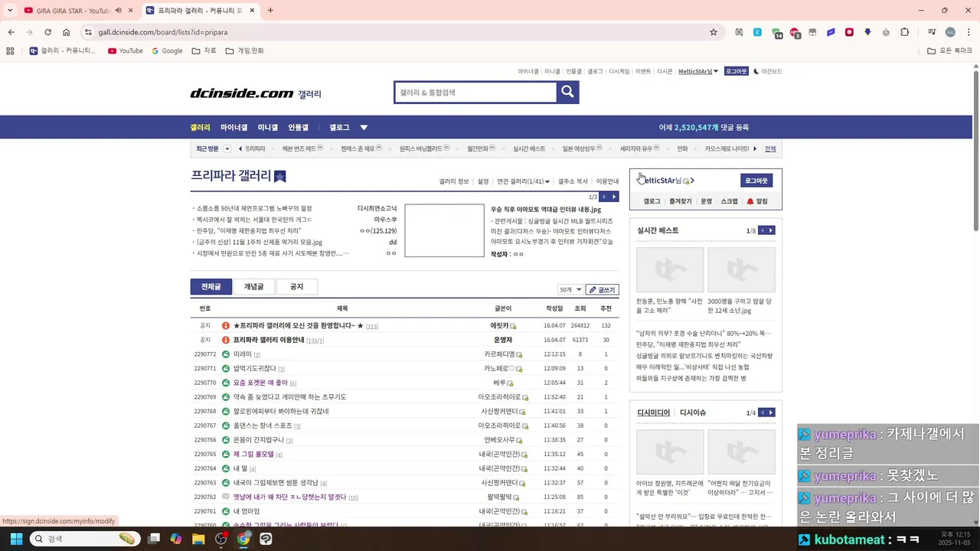Open 미니갤 in the main navigation bar
The image size is (980, 551).
(268, 127)
